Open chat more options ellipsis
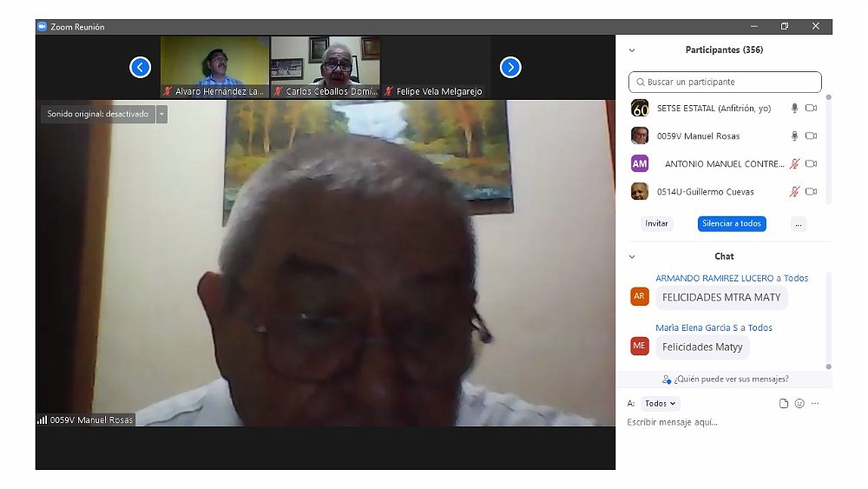 point(815,404)
